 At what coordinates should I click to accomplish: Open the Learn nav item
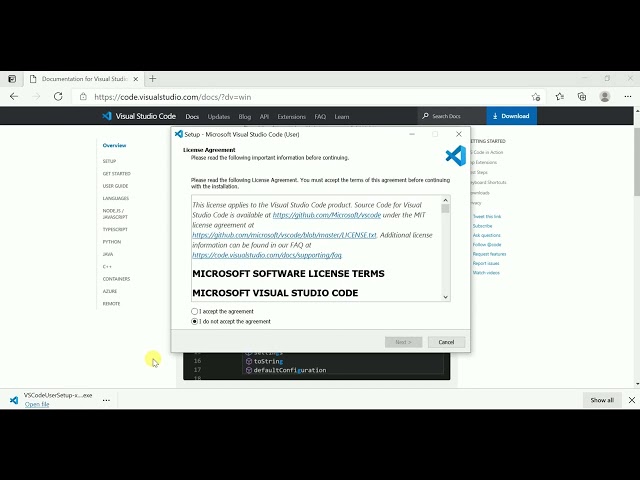pyautogui.click(x=342, y=117)
